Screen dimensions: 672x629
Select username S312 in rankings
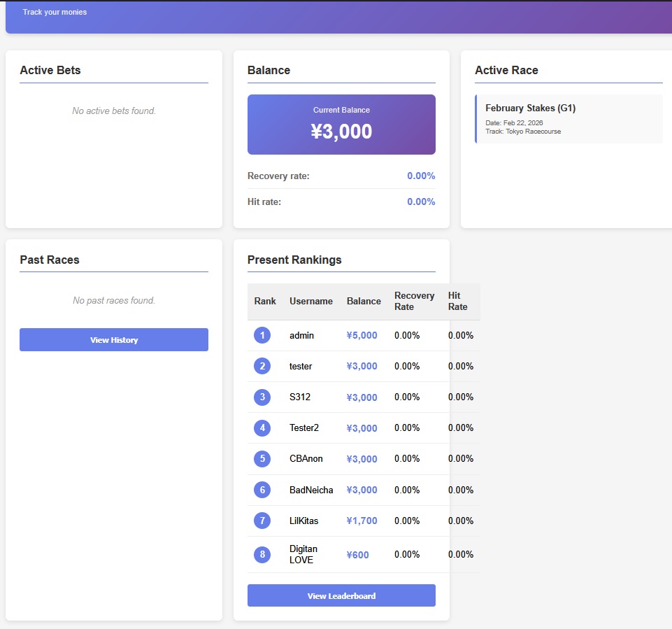click(x=299, y=397)
